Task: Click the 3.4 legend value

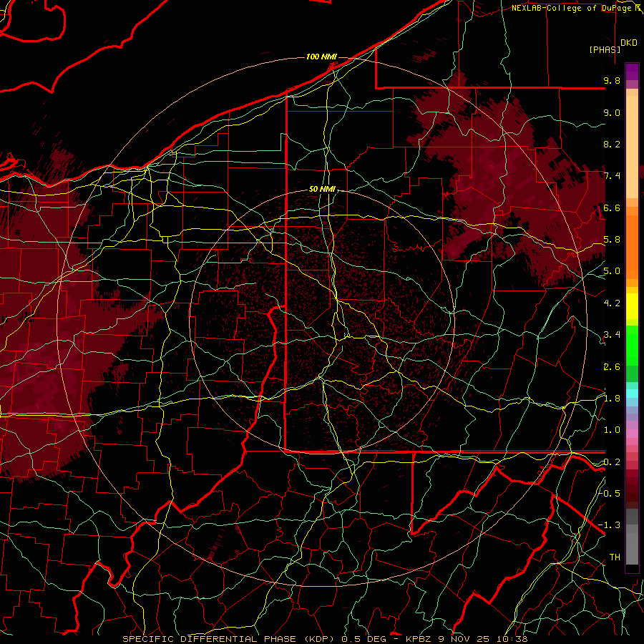Action: click(x=612, y=335)
